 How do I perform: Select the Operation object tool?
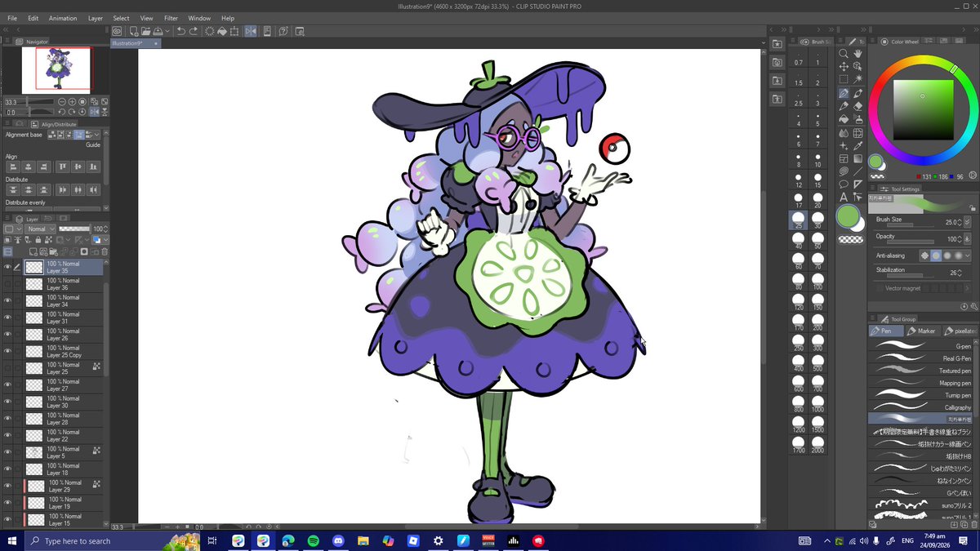coord(858,66)
